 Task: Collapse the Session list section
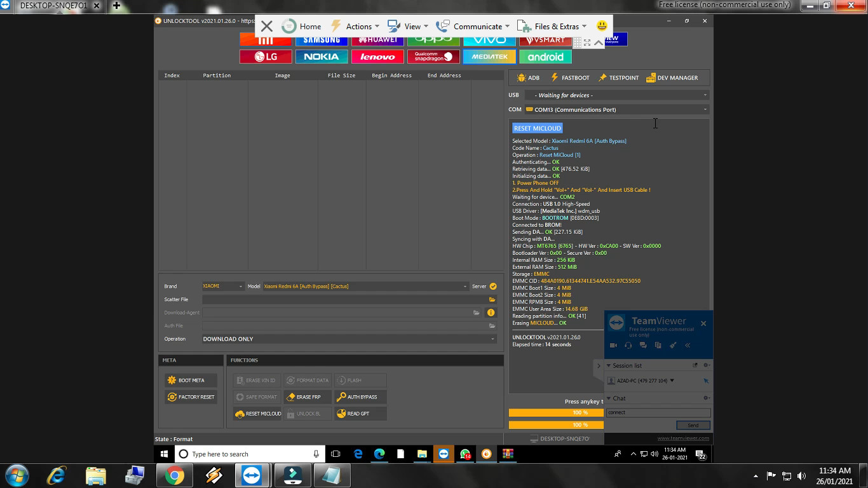tap(608, 365)
